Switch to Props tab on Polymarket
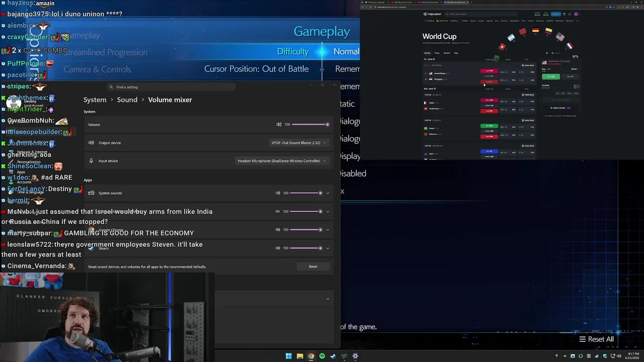The image size is (644, 362). 437,53
